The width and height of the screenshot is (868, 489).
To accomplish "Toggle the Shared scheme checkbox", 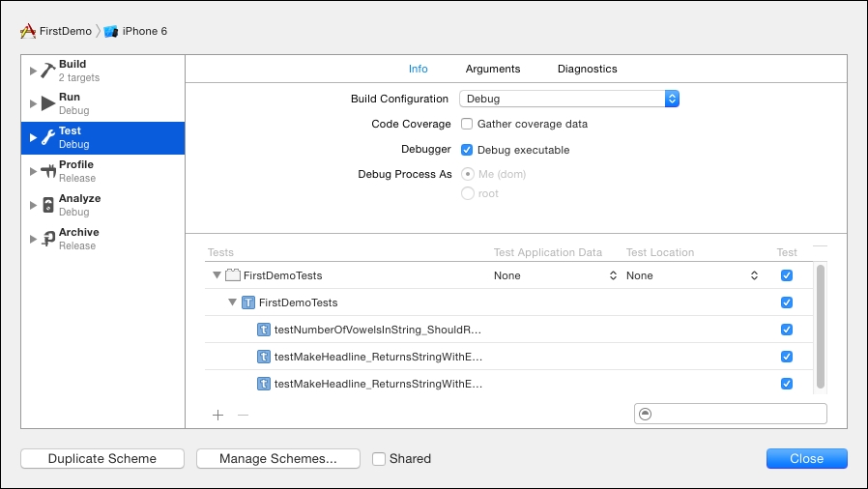I will click(x=379, y=458).
